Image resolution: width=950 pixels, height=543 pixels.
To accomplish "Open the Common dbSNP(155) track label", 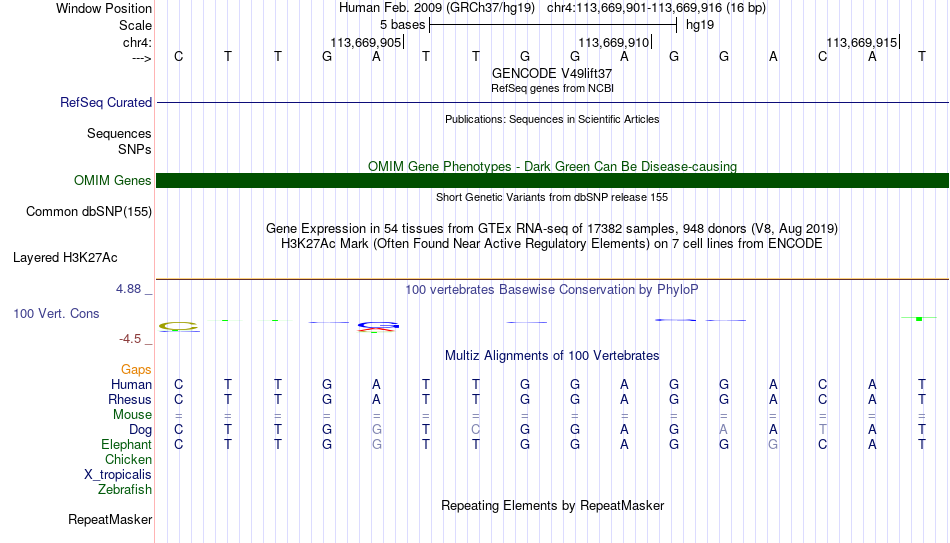I will 88,212.
